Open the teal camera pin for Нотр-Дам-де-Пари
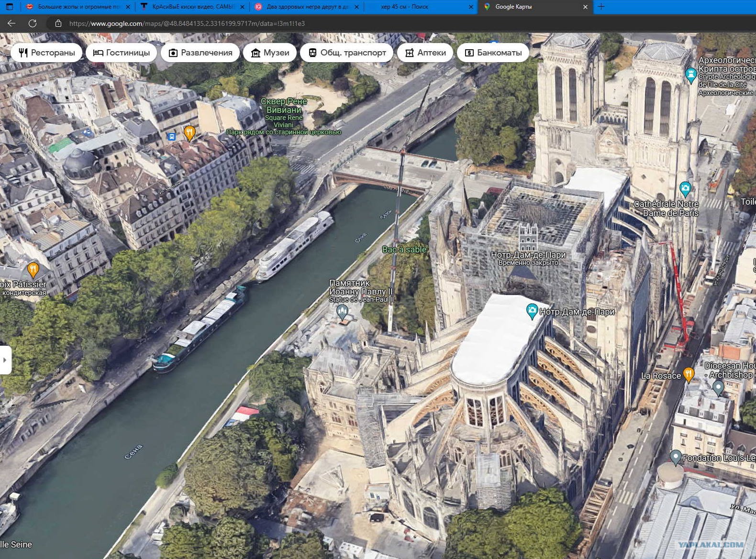Image resolution: width=756 pixels, height=559 pixels. click(x=532, y=311)
